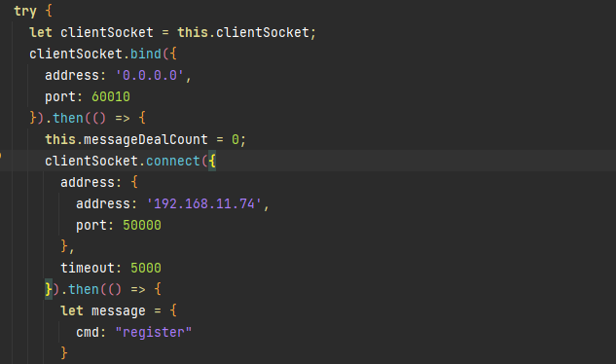Viewport: 616px width, 364px height.
Task: Click the 'cmd' property key
Action: click(x=88, y=332)
